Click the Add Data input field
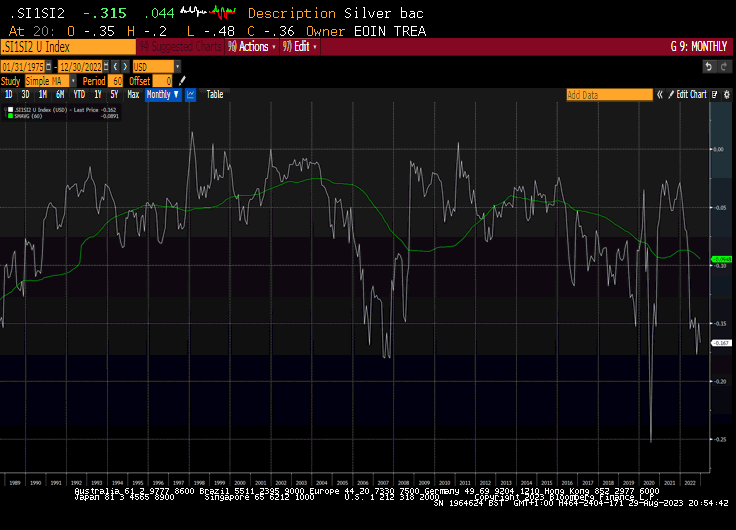Image resolution: width=736 pixels, height=530 pixels. (609, 94)
